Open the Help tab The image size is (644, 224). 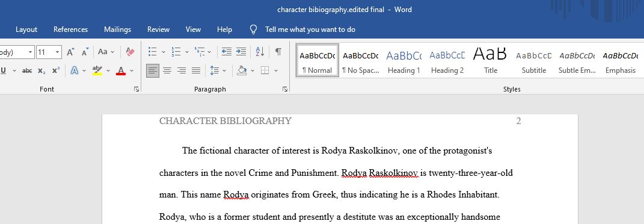coord(224,30)
